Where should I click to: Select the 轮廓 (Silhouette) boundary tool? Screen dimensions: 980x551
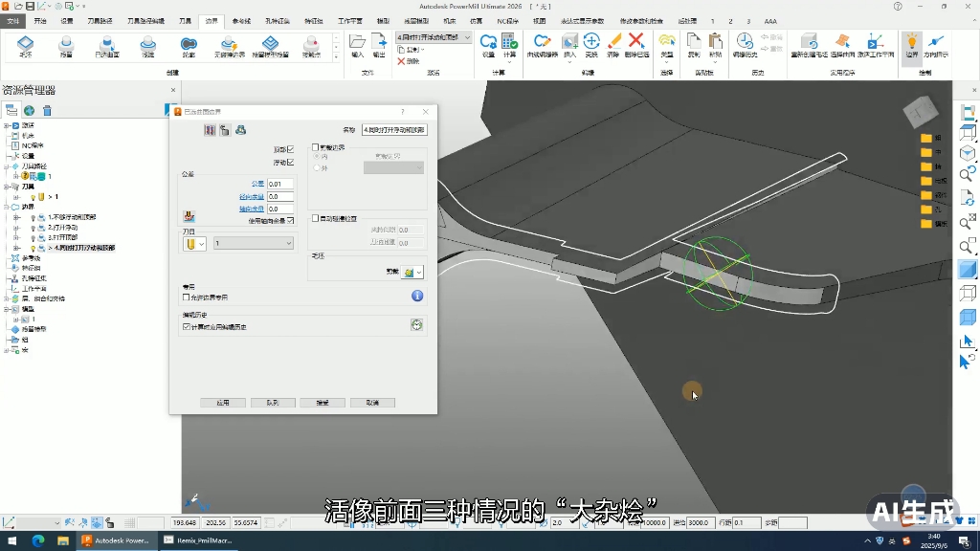pyautogui.click(x=189, y=44)
